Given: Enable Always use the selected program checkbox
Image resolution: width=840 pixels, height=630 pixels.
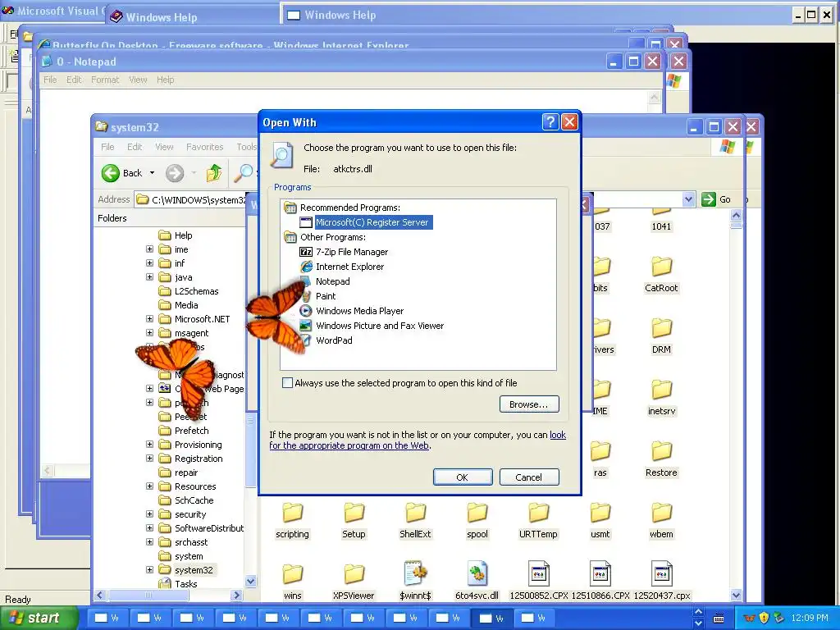Looking at the screenshot, I should [x=288, y=383].
